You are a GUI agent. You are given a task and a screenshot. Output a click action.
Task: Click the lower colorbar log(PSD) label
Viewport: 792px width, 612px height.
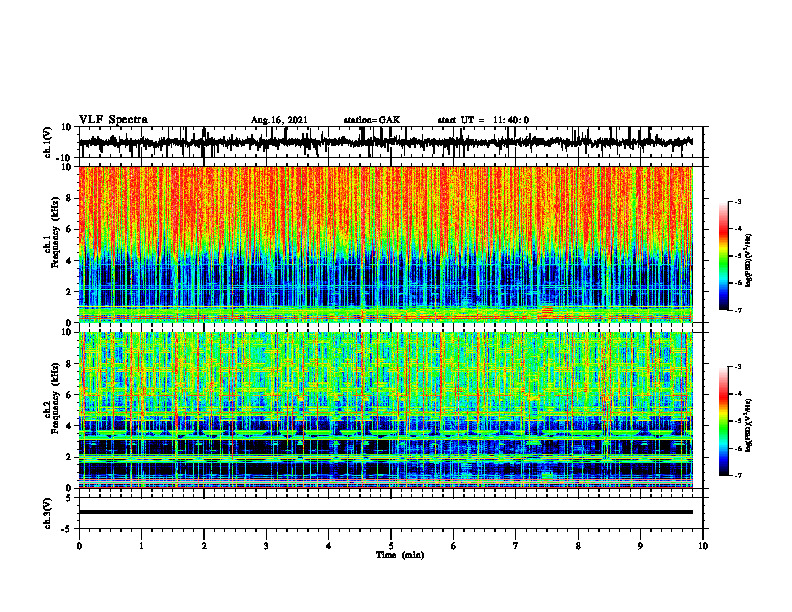coord(749,425)
